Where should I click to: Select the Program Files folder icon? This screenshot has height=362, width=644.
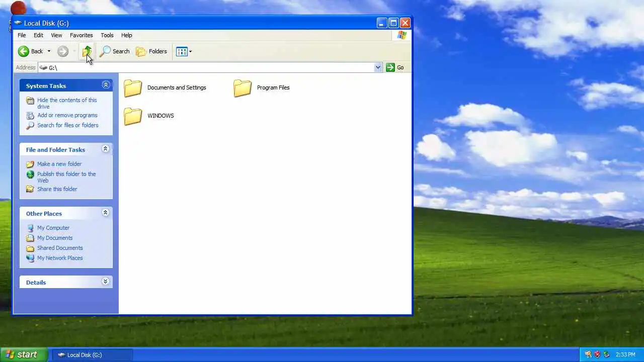(243, 87)
